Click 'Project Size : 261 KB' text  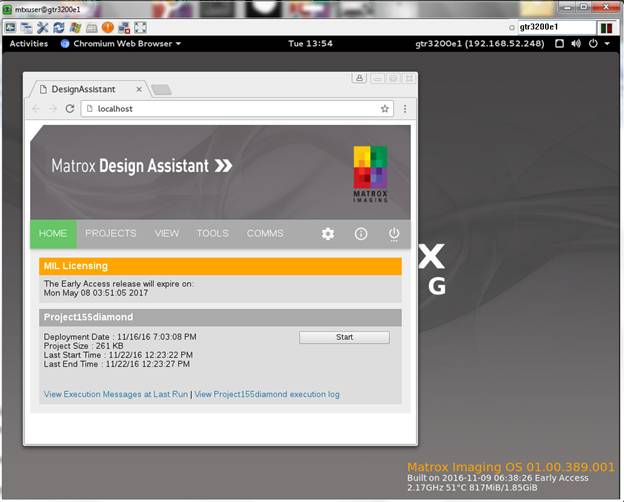click(84, 346)
